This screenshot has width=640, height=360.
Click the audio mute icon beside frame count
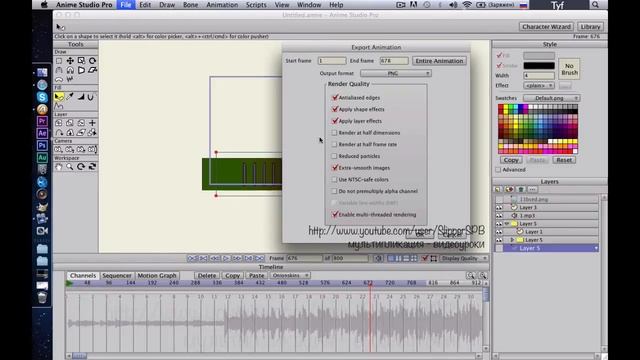click(x=378, y=258)
